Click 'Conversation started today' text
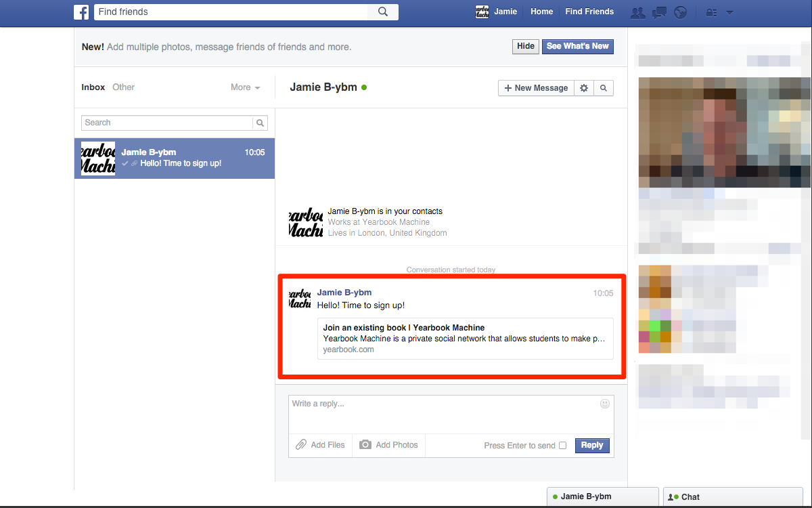The width and height of the screenshot is (812, 508). pos(451,270)
